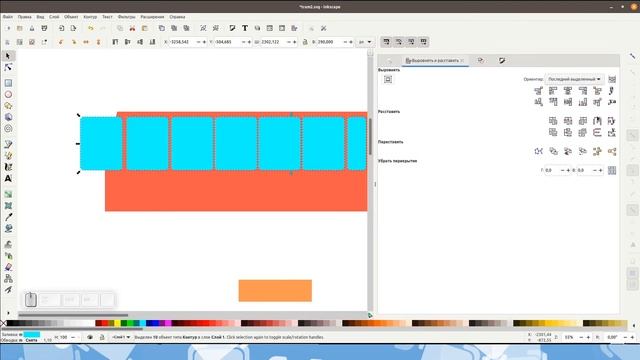Click the Cut scissors icon
This screenshot has width=640, height=360.
click(132, 28)
